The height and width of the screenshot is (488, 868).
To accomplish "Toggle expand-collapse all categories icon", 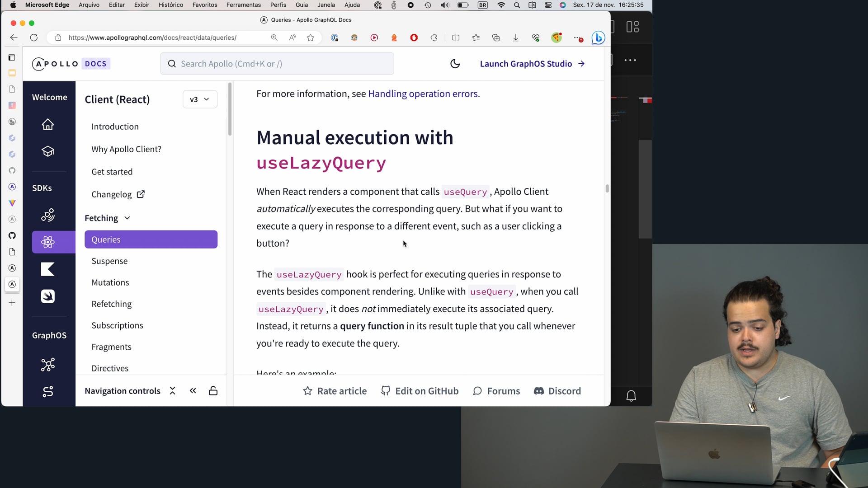I will [172, 391].
